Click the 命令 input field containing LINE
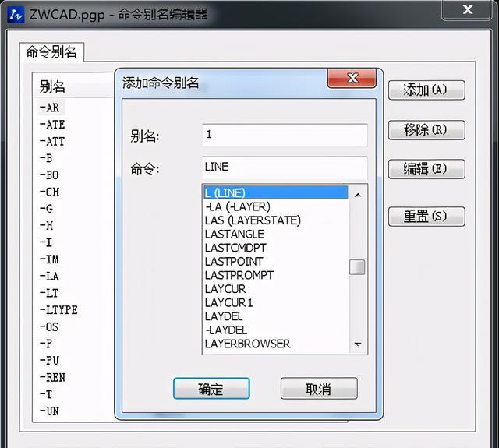499x448 pixels. coord(285,168)
